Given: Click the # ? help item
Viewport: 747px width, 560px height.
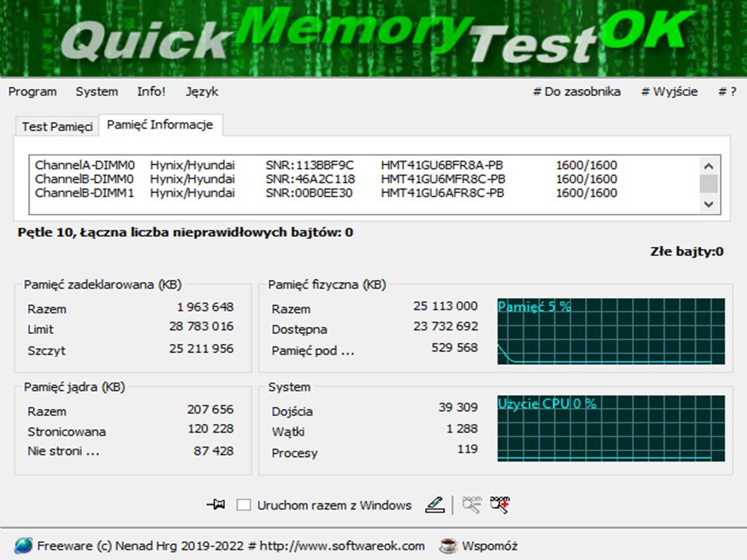Looking at the screenshot, I should tap(727, 91).
